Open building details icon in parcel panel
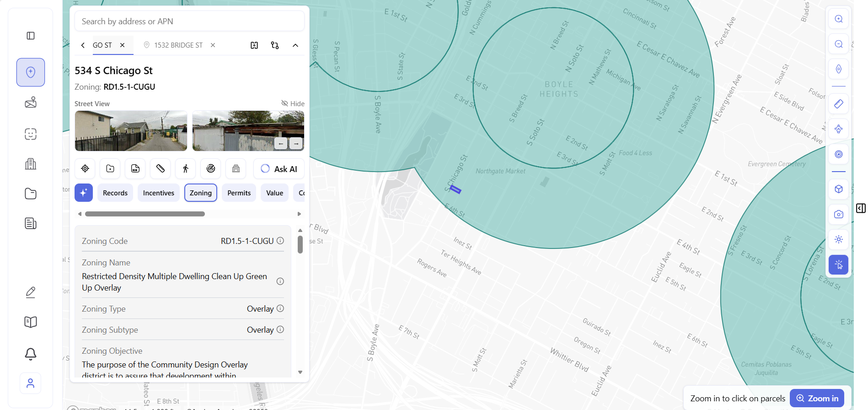 pyautogui.click(x=236, y=168)
